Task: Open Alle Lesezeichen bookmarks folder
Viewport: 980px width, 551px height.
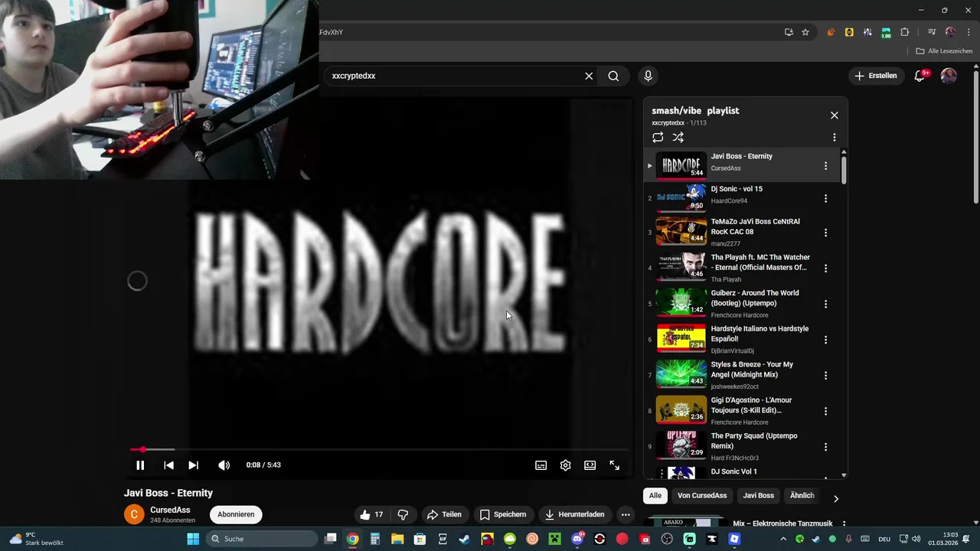Action: (x=944, y=51)
